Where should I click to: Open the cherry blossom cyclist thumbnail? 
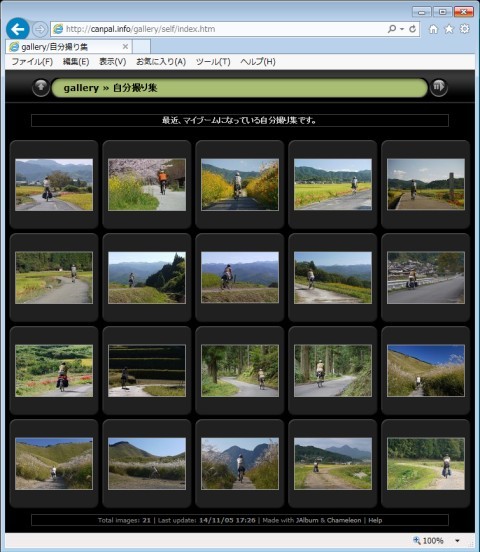[x=147, y=184]
